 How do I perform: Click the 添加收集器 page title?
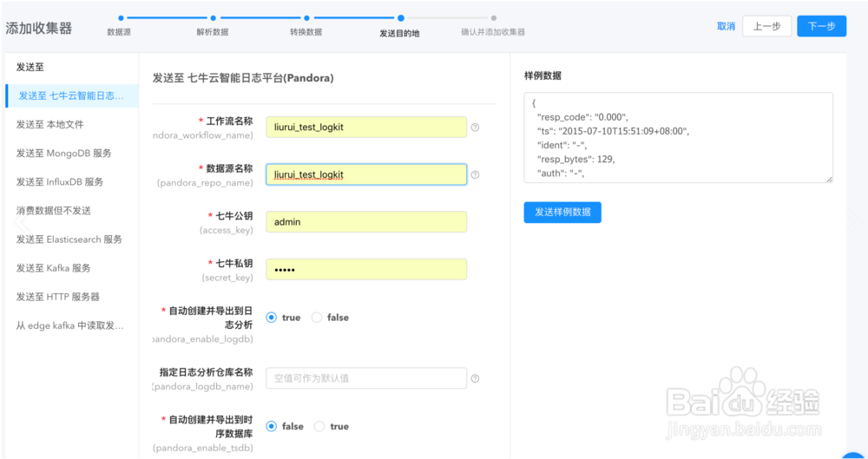39,29
